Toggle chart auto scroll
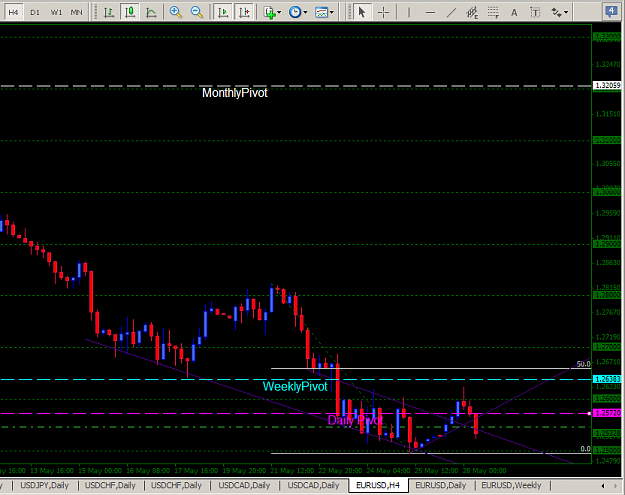 tap(223, 12)
